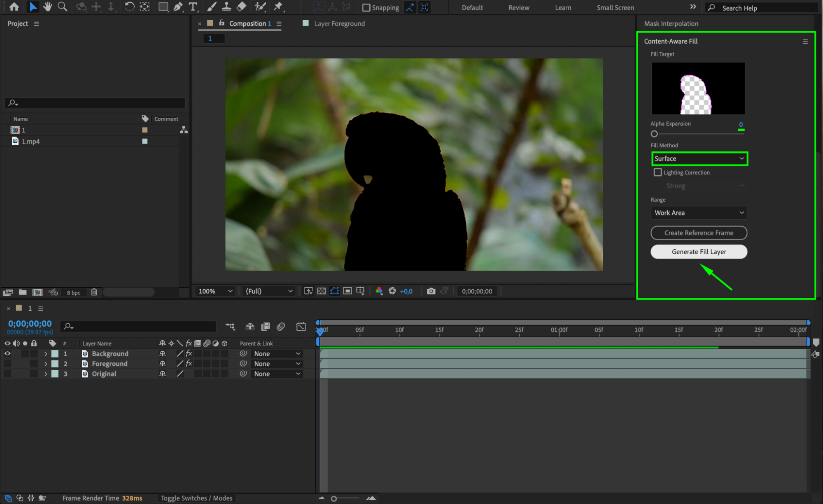Select the Type tool
The height and width of the screenshot is (504, 823).
pyautogui.click(x=193, y=7)
